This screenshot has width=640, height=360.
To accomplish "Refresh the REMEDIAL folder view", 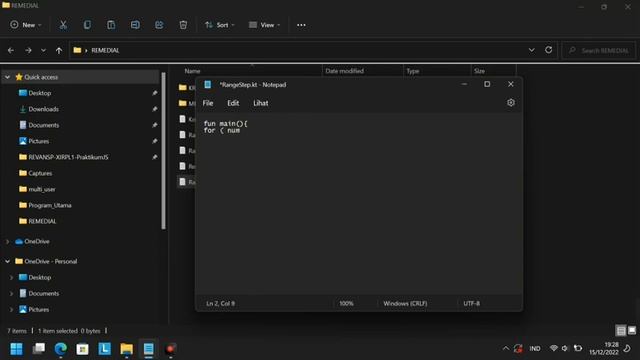I will (x=549, y=50).
